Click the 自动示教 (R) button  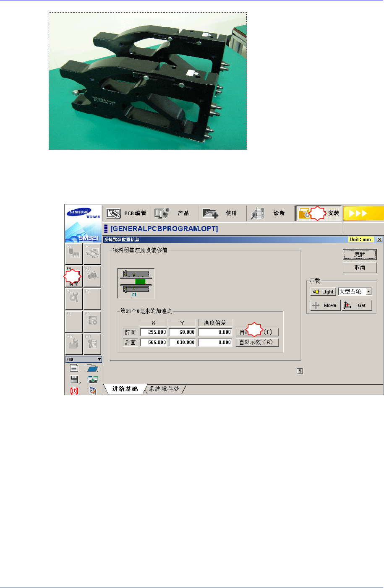point(257,342)
